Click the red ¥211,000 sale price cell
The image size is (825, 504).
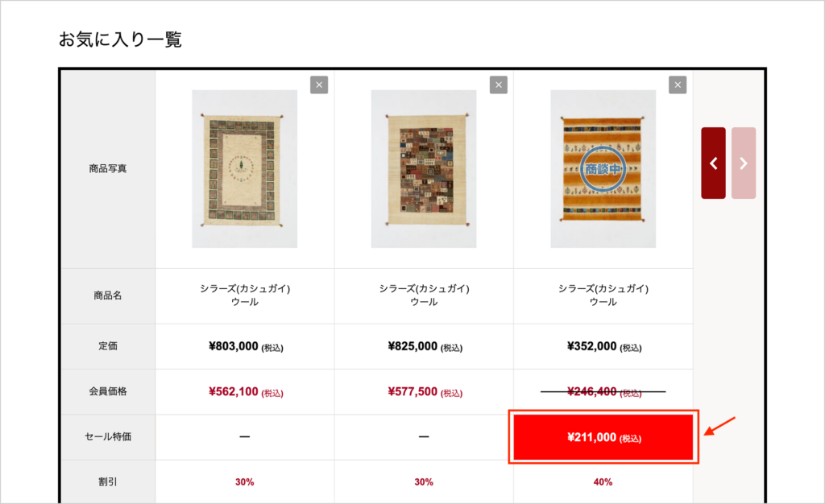click(x=603, y=437)
